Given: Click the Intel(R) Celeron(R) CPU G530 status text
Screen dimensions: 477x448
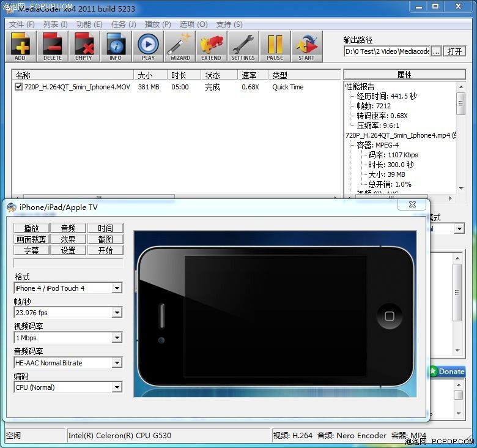Looking at the screenshot, I should pos(119,436).
